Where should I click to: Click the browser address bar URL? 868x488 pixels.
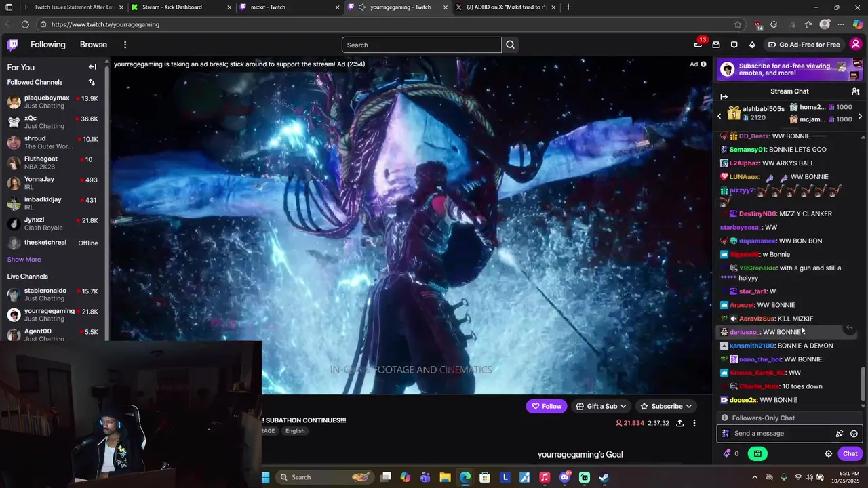pyautogui.click(x=105, y=24)
